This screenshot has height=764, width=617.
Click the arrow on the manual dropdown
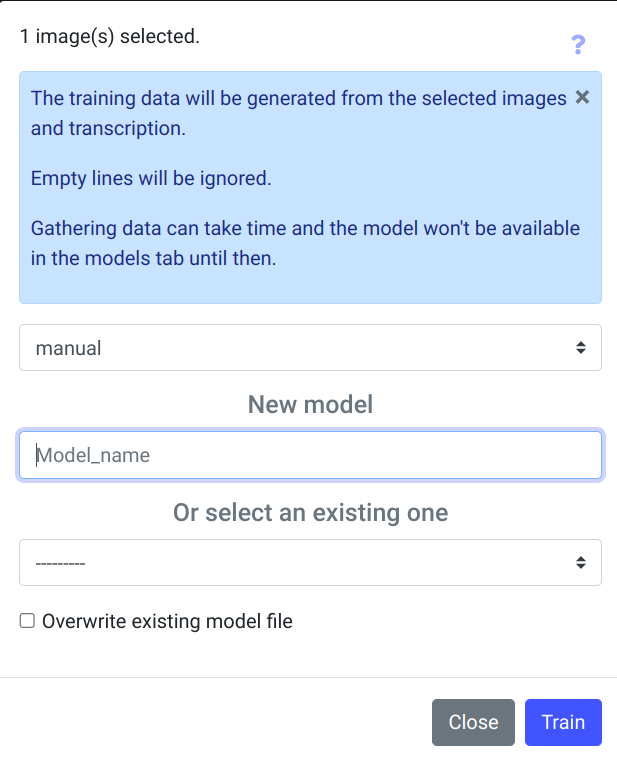pyautogui.click(x=581, y=348)
